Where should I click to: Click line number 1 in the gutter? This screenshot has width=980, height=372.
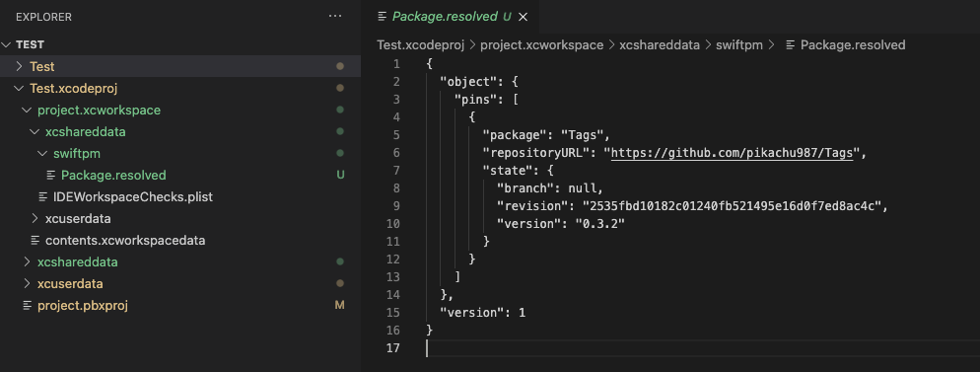pos(397,64)
